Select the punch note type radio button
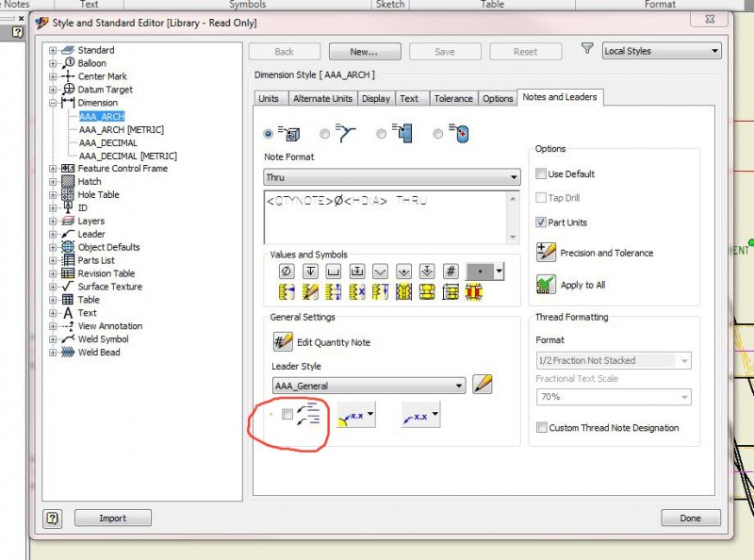The height and width of the screenshot is (560, 754). tap(437, 133)
